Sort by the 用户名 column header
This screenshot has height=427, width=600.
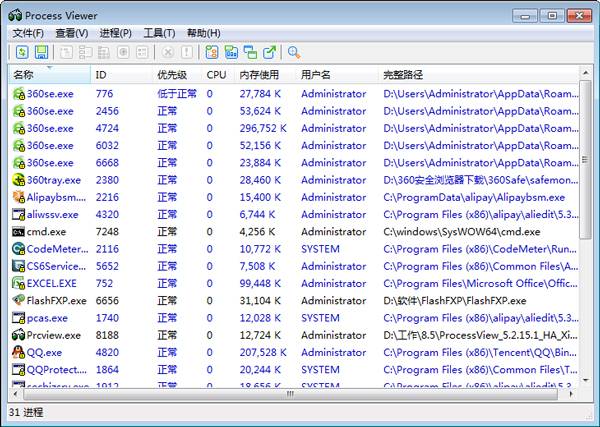pos(337,75)
